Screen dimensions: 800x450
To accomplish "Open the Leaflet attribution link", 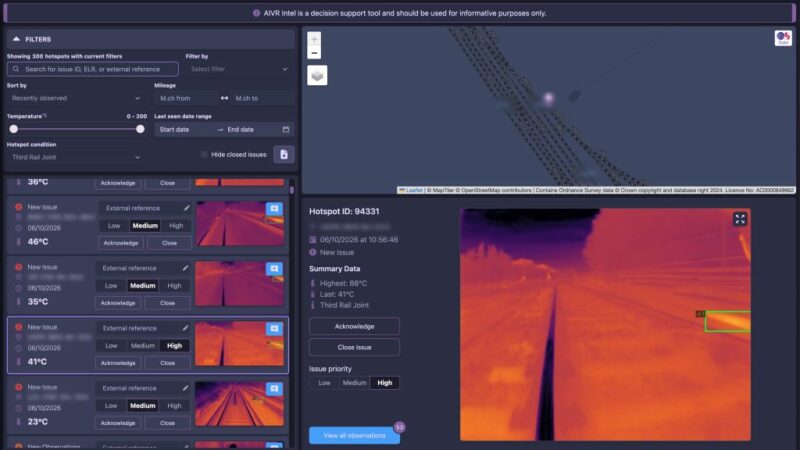I will coord(414,190).
